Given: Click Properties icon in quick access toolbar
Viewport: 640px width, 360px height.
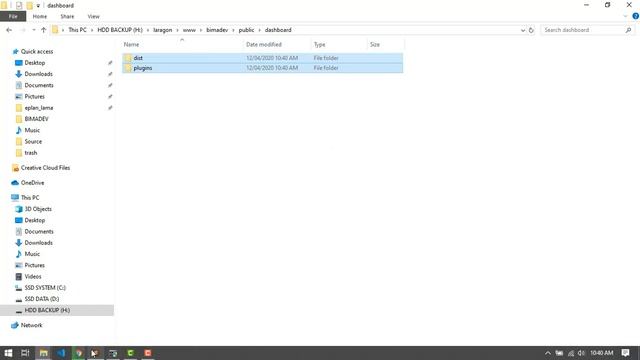Looking at the screenshot, I should [x=19, y=5].
